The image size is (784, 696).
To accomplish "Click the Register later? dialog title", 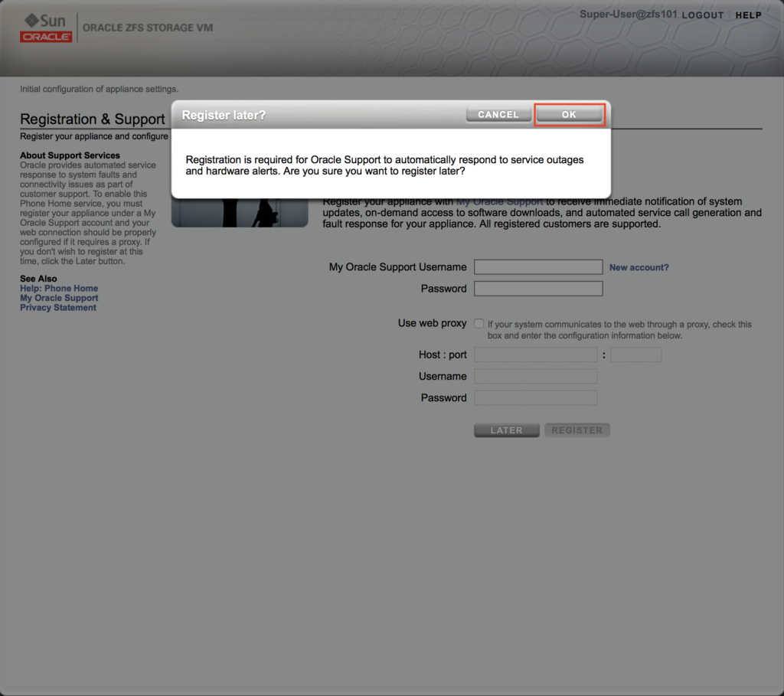I will [x=224, y=115].
